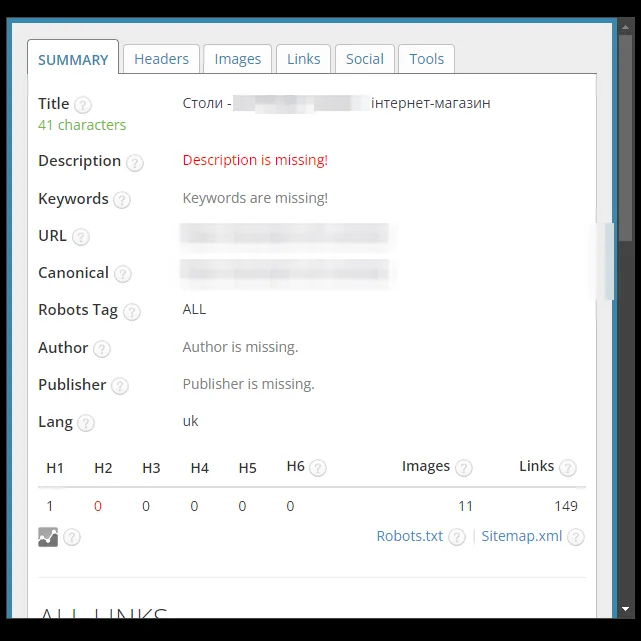The width and height of the screenshot is (641, 641).
Task: Click the 'ALL' robots tag value
Action: click(194, 309)
